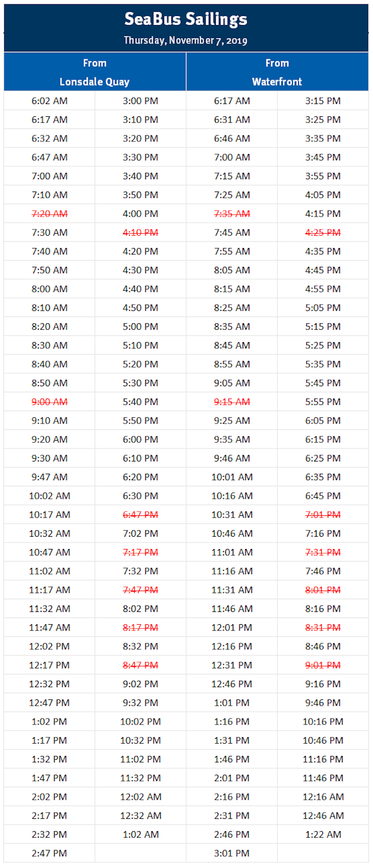Image resolution: width=373 pixels, height=868 pixels.
Task: Select the From Lonsdale Quay column header
Action: tap(95, 72)
